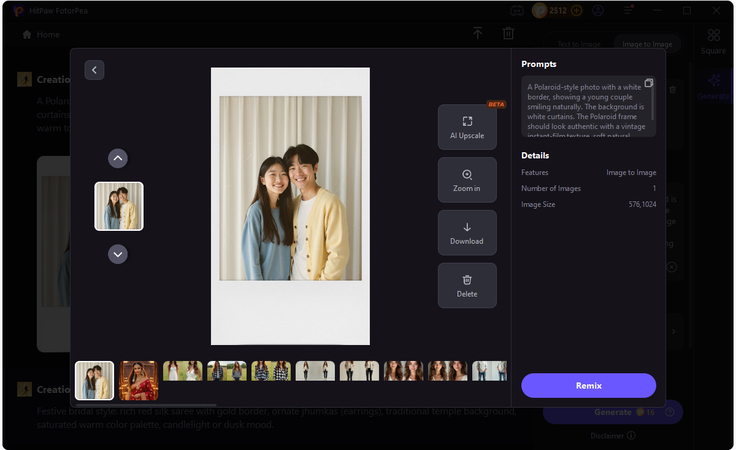736x450 pixels.
Task: Switch to Image to Image tab
Action: [x=647, y=44]
